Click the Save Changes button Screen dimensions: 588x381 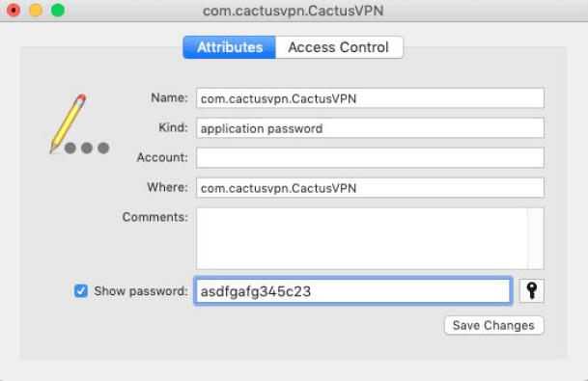(x=494, y=326)
